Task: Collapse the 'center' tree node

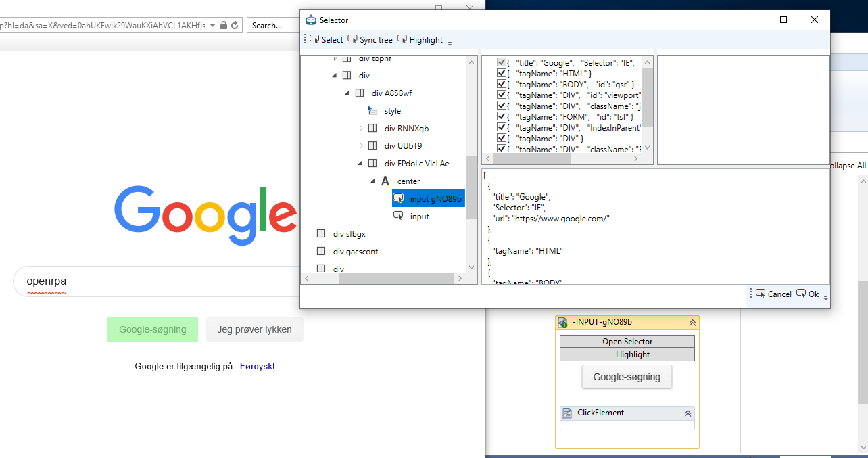Action: [372, 181]
